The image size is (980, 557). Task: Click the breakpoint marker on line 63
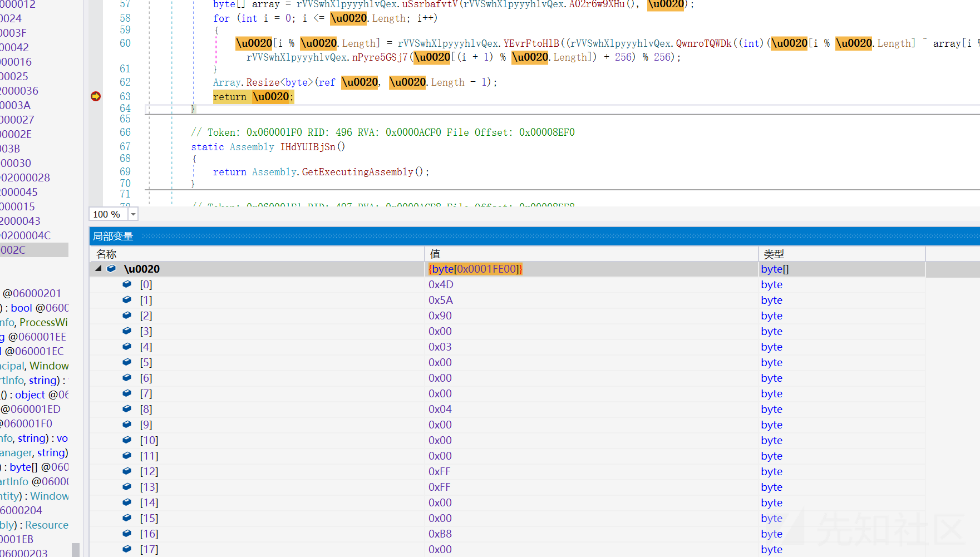pos(96,96)
